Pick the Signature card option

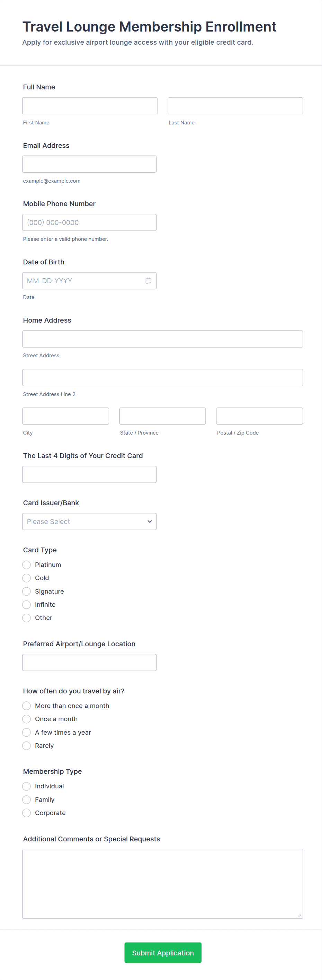(x=27, y=592)
